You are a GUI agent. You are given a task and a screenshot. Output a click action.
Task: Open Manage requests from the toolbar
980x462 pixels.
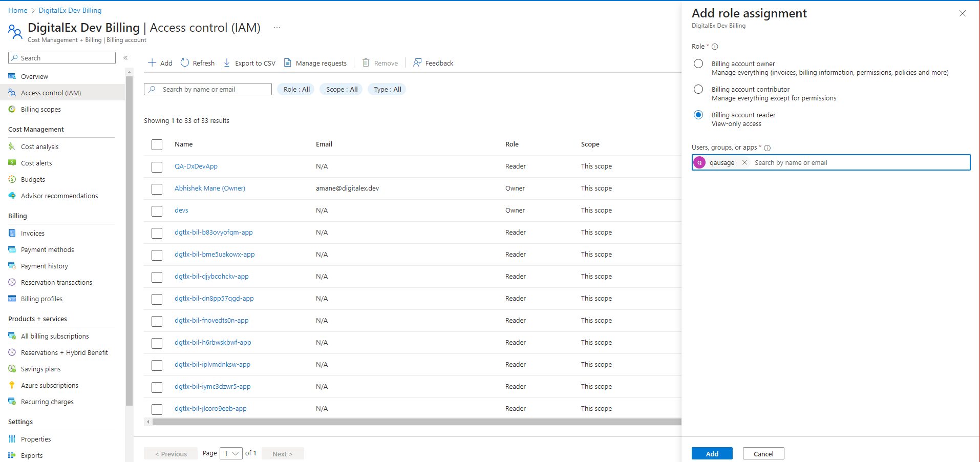315,63
